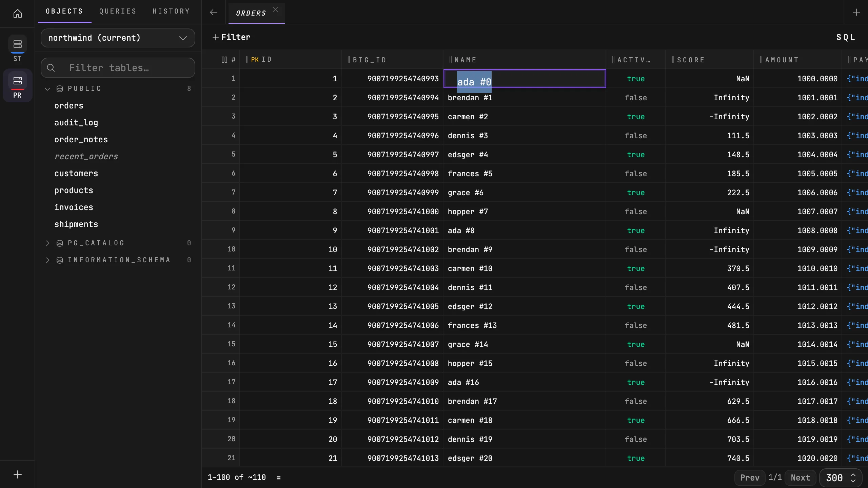Click the equals icon in status bar
The height and width of the screenshot is (488, 868).
point(278,477)
